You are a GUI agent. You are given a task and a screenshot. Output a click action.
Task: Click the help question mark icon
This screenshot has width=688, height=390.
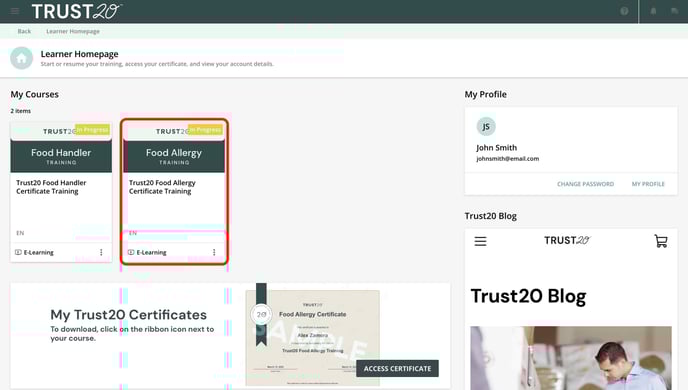click(x=624, y=11)
